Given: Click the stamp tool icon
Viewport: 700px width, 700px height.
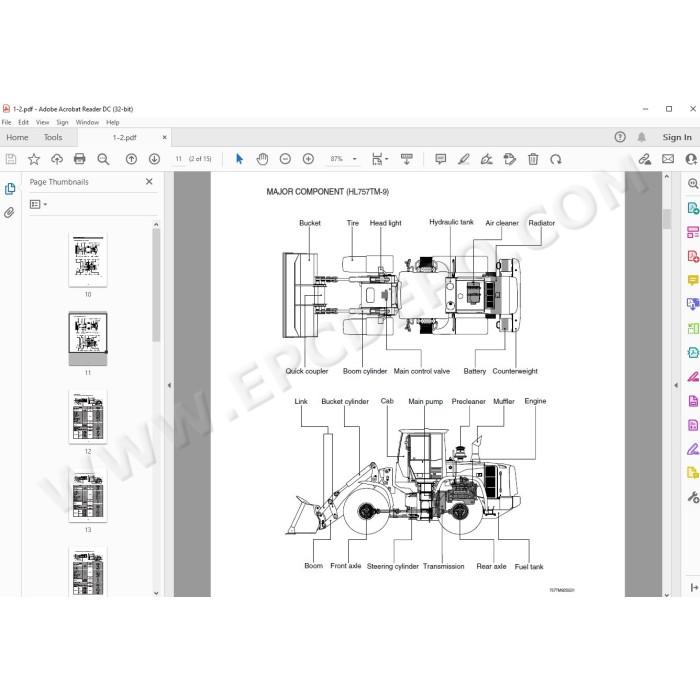Looking at the screenshot, I should click(x=509, y=159).
